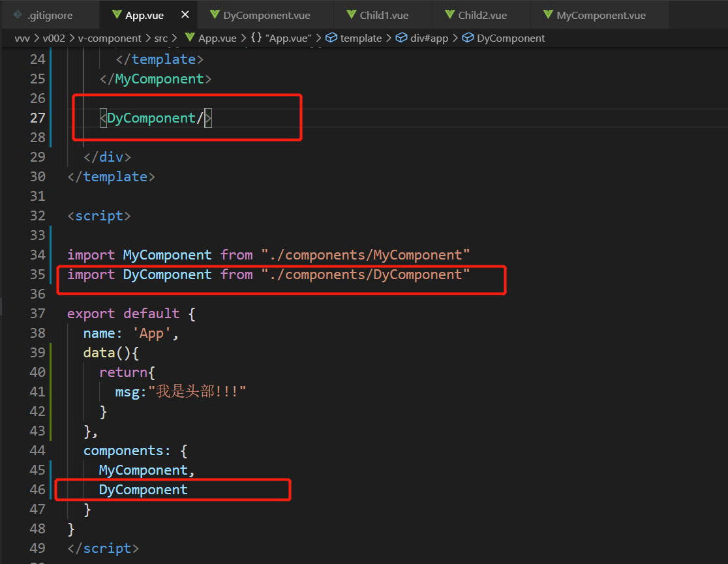Click the closing MyComponent tag on line 25
Screen dimensions: 728x564
pyautogui.click(x=155, y=79)
